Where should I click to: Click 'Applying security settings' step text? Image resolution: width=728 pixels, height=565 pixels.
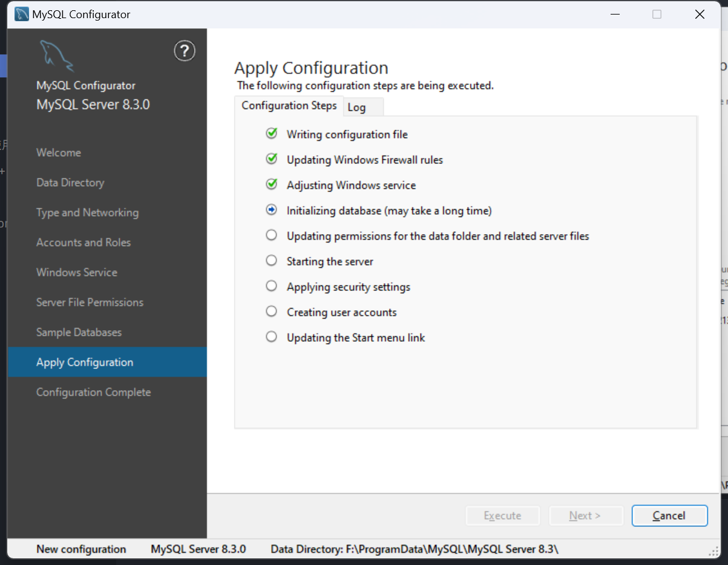[349, 287]
